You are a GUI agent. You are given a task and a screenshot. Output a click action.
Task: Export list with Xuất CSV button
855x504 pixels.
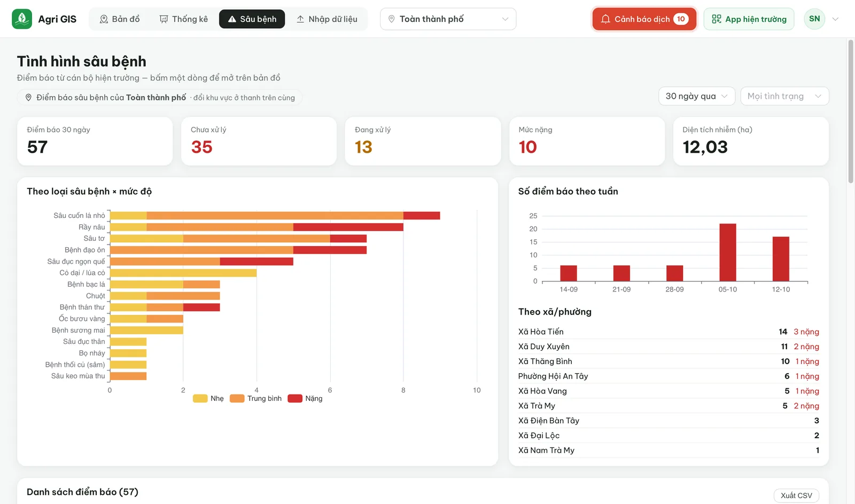coord(796,495)
